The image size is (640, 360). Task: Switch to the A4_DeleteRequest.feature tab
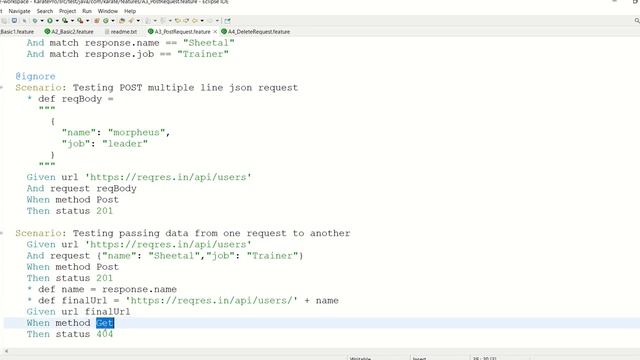point(256,31)
